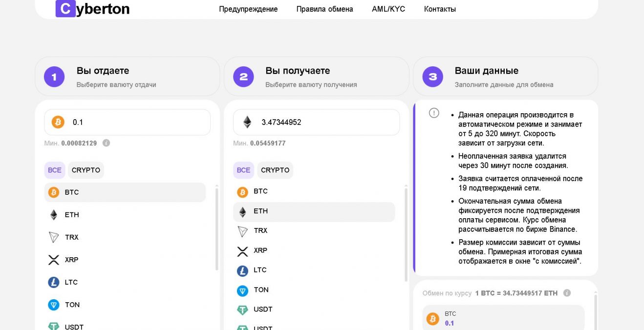Go to Правила обмена page

point(324,9)
